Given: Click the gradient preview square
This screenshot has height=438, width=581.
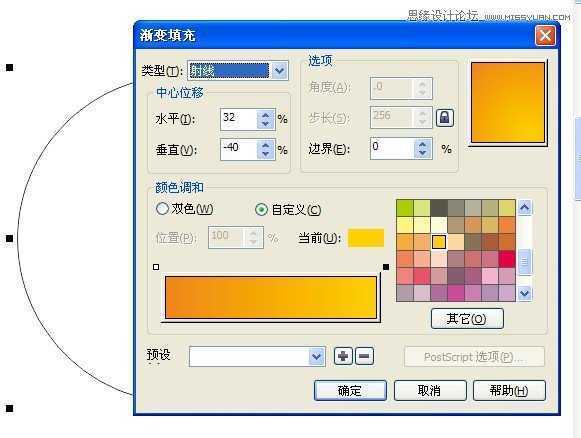Looking at the screenshot, I should [x=508, y=102].
